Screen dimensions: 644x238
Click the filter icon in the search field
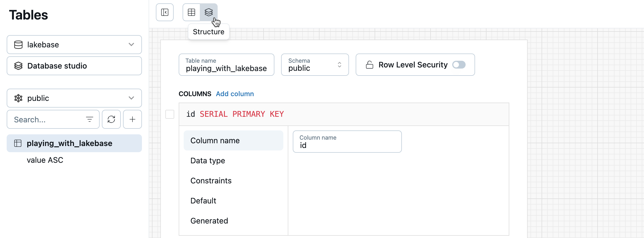pos(89,119)
